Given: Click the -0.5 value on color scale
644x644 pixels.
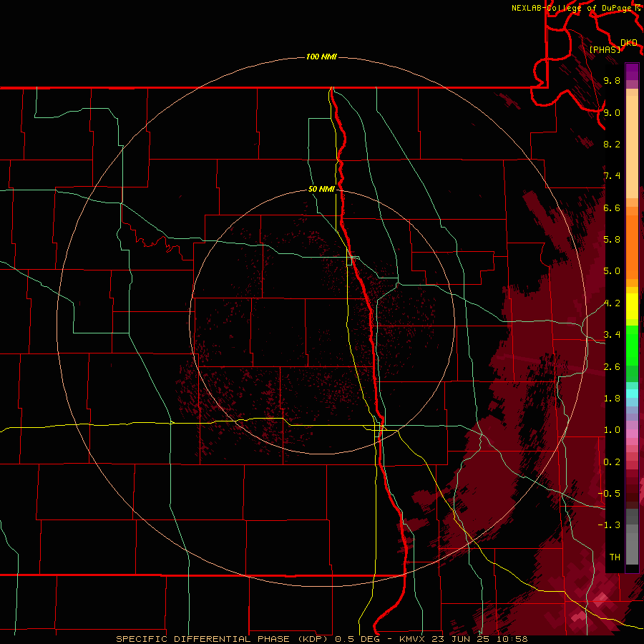Looking at the screenshot, I should pyautogui.click(x=609, y=494).
